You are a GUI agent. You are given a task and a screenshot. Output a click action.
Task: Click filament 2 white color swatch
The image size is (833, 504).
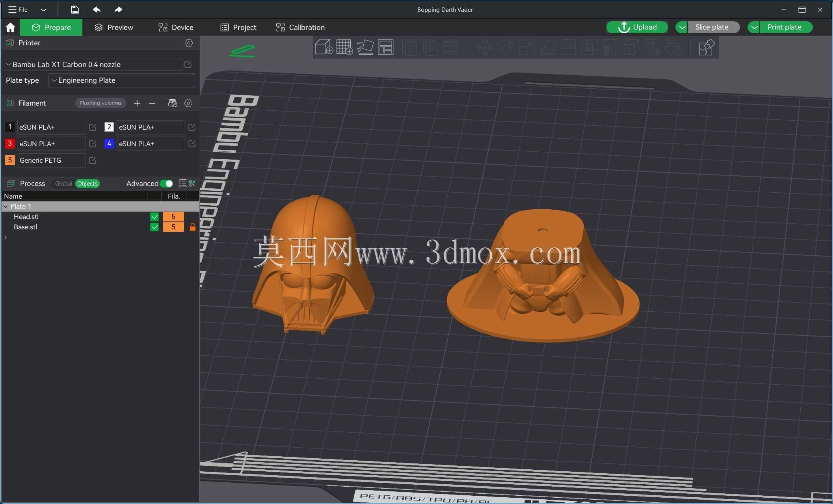pyautogui.click(x=109, y=127)
